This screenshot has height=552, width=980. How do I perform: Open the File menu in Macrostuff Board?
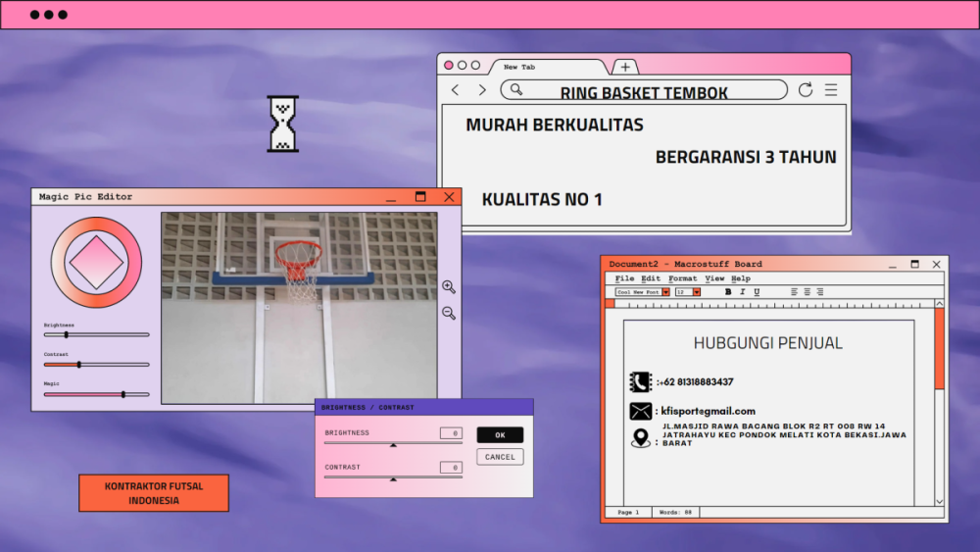pyautogui.click(x=624, y=278)
